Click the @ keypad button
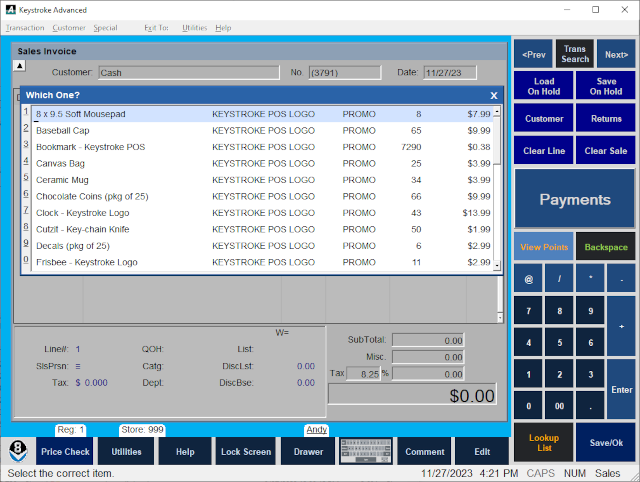 [528, 277]
